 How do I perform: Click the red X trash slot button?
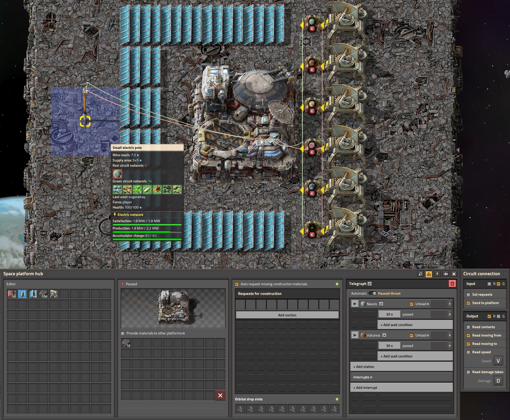pyautogui.click(x=220, y=395)
